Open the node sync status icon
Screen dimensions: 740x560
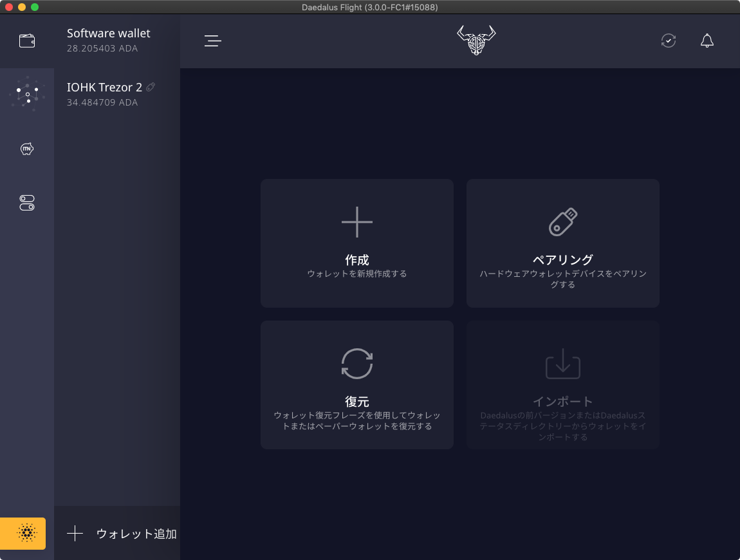669,41
